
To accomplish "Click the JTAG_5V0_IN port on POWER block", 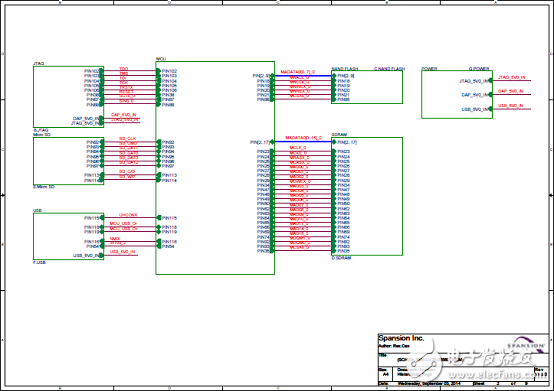I will [476, 81].
